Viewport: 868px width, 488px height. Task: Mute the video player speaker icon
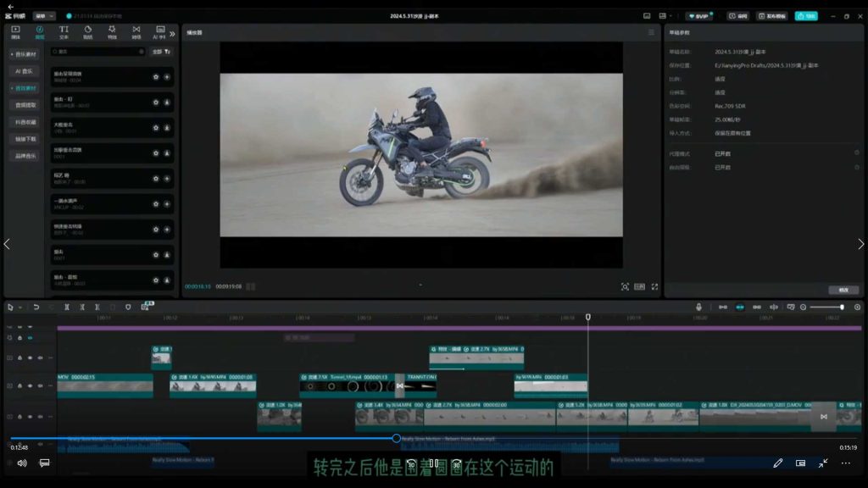pyautogui.click(x=22, y=463)
